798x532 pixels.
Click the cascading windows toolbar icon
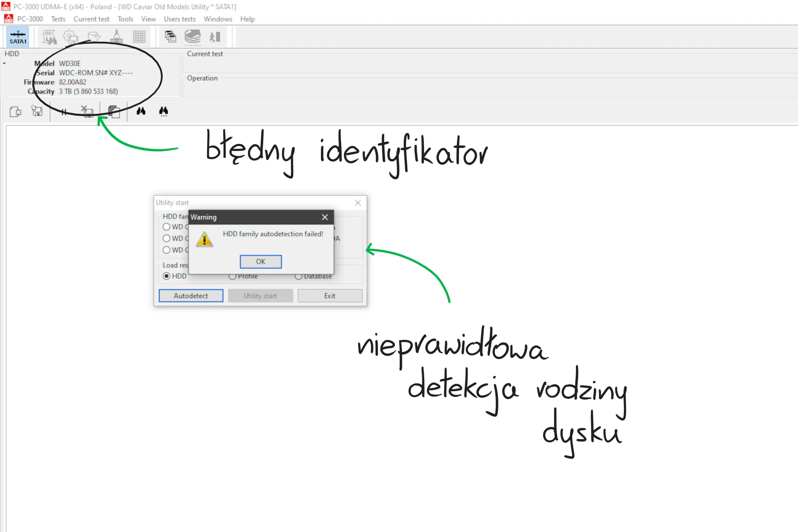coord(170,37)
